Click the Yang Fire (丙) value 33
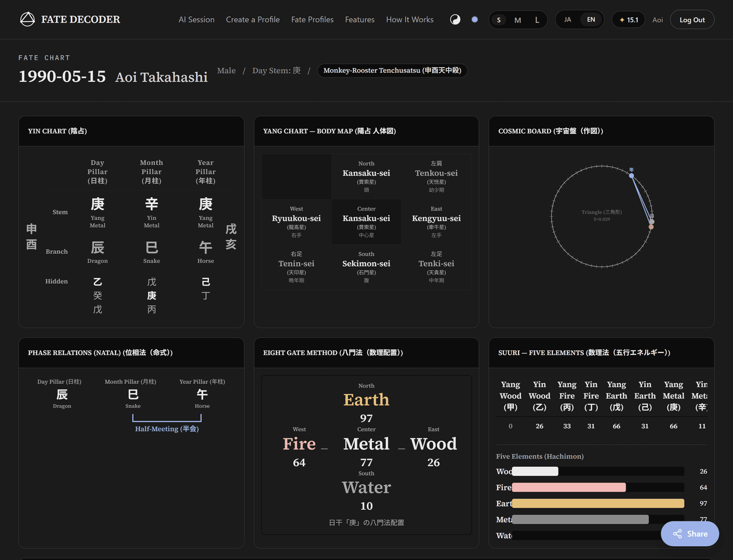Image resolution: width=733 pixels, height=560 pixels. [x=567, y=426]
